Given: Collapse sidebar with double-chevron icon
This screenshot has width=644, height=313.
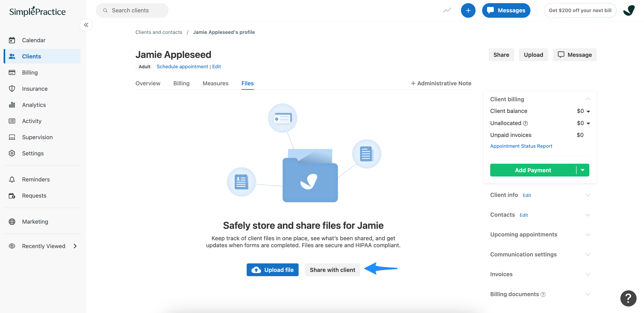Looking at the screenshot, I should click(86, 25).
